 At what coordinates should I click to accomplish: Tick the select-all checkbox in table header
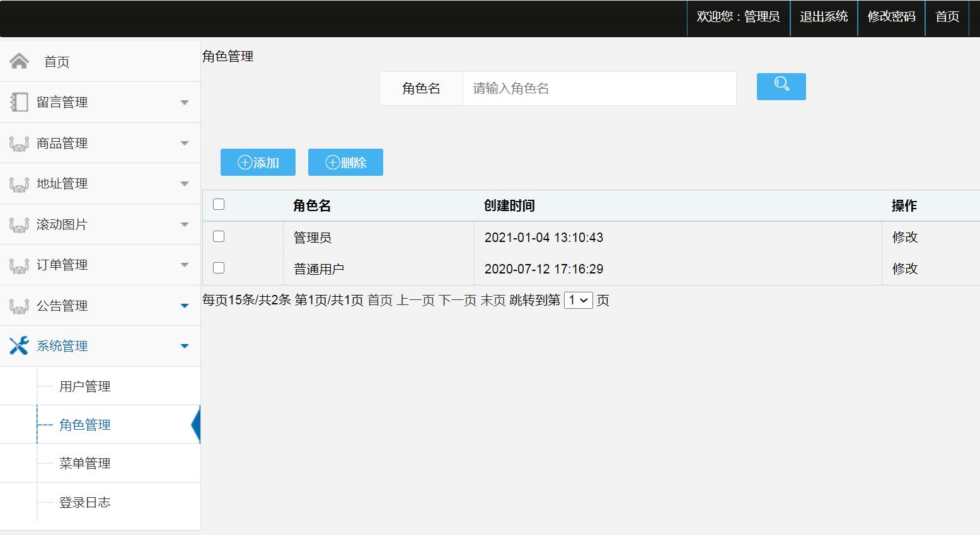point(219,204)
